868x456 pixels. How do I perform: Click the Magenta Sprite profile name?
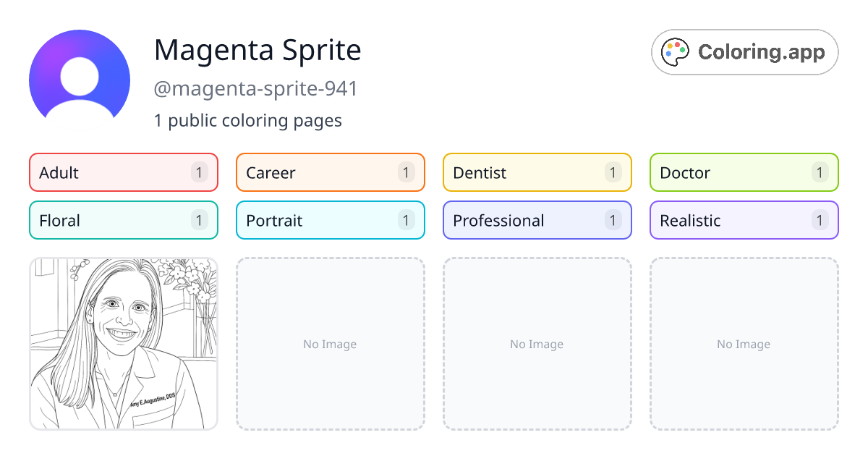pos(258,51)
